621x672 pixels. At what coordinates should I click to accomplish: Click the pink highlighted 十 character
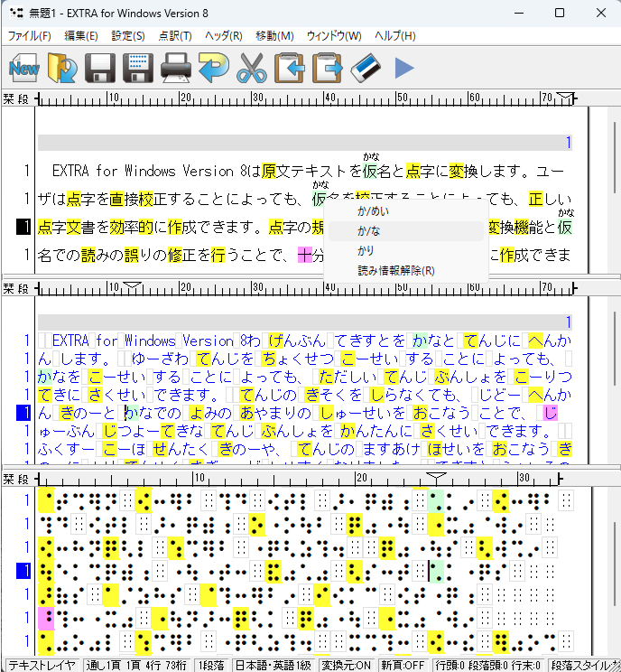[x=304, y=255]
